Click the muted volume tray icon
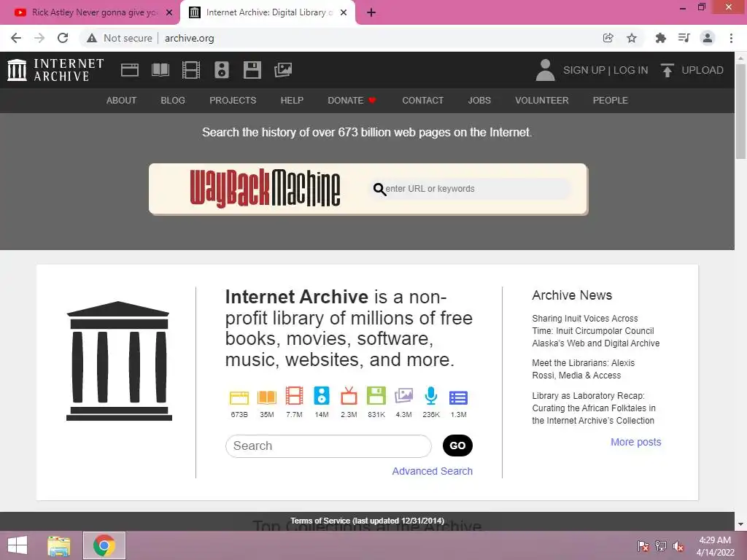This screenshot has height=560, width=747. (x=678, y=546)
